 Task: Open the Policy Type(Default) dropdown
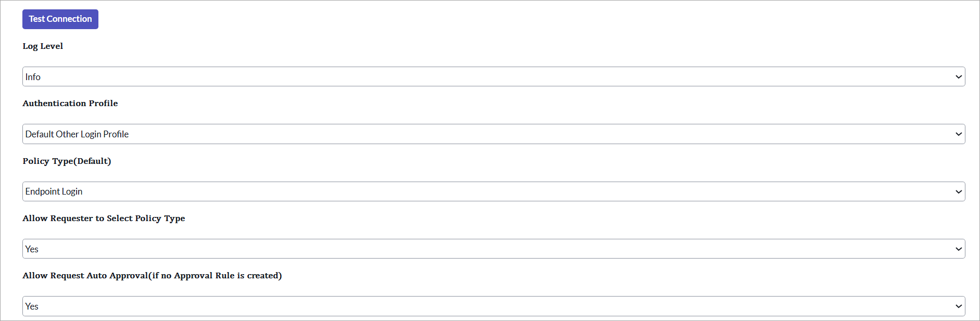[493, 191]
